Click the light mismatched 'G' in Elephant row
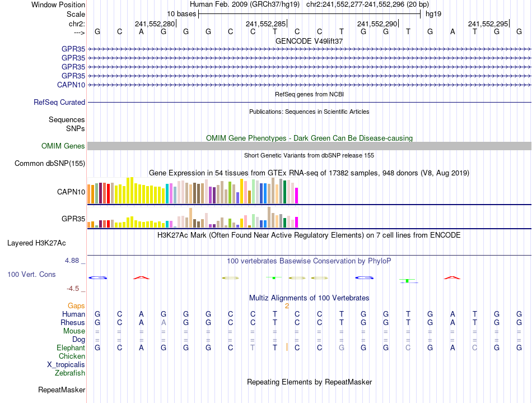The width and height of the screenshot is (532, 403). [342, 348]
